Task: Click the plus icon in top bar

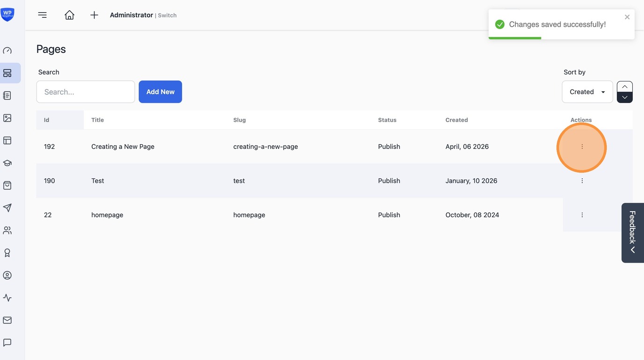Action: pyautogui.click(x=94, y=15)
